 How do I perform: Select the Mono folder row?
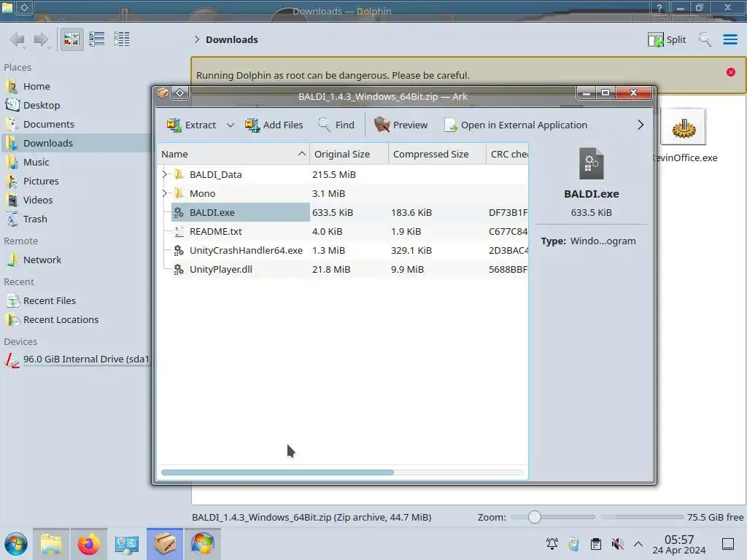pos(342,193)
